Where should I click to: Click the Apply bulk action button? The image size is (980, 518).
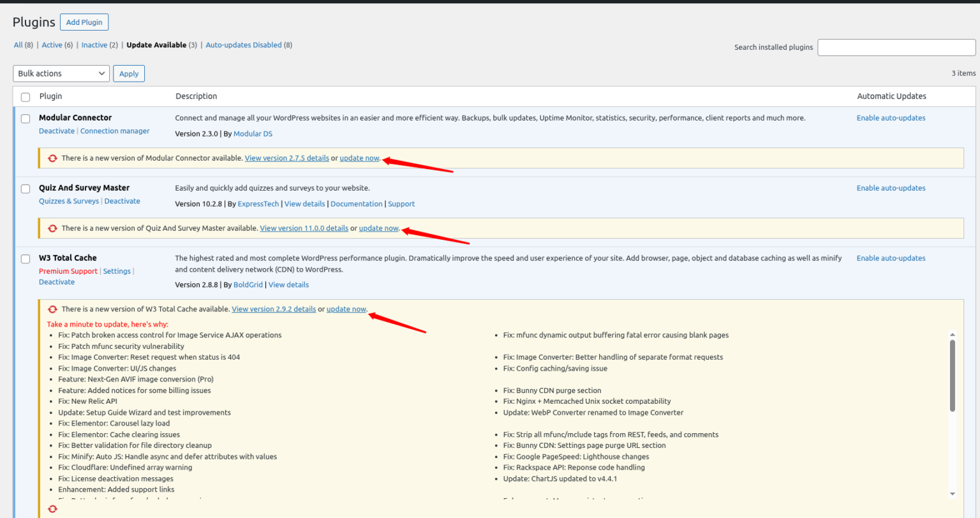(129, 73)
